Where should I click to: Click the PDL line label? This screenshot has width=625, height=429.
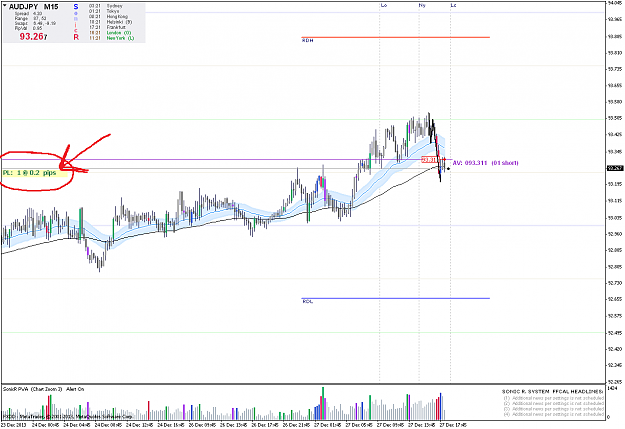(308, 302)
